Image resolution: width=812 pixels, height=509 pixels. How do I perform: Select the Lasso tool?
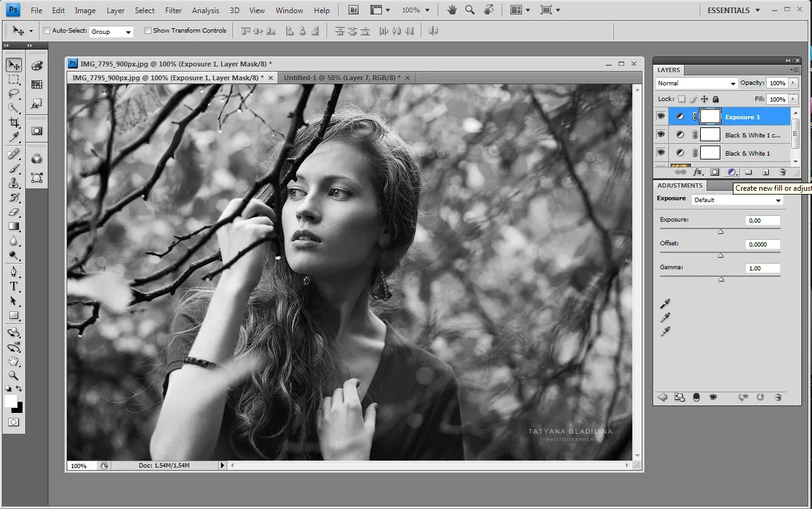coord(14,94)
